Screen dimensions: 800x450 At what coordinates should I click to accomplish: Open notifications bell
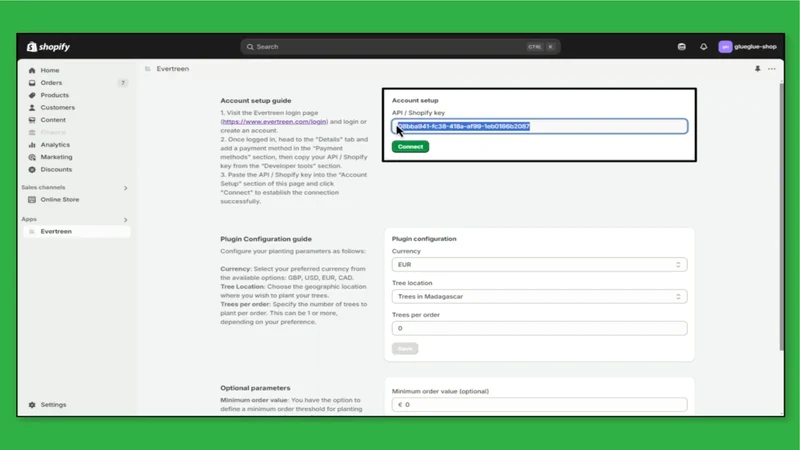point(704,47)
